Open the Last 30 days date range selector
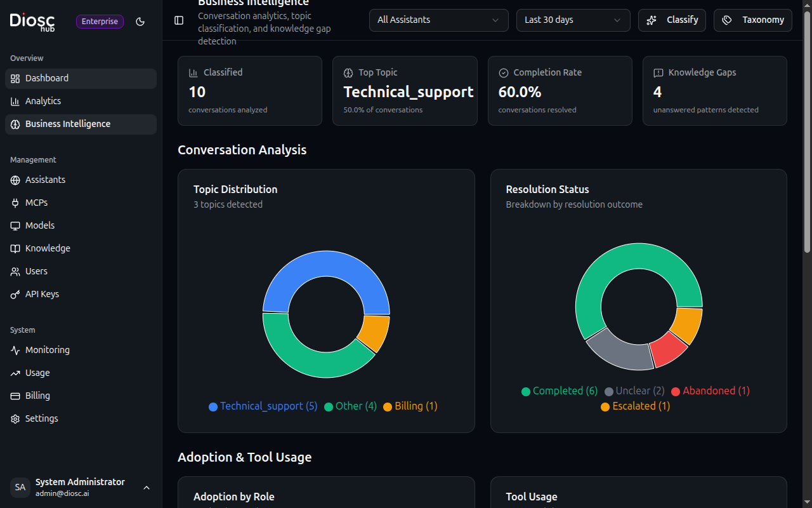The image size is (812, 508). 573,20
